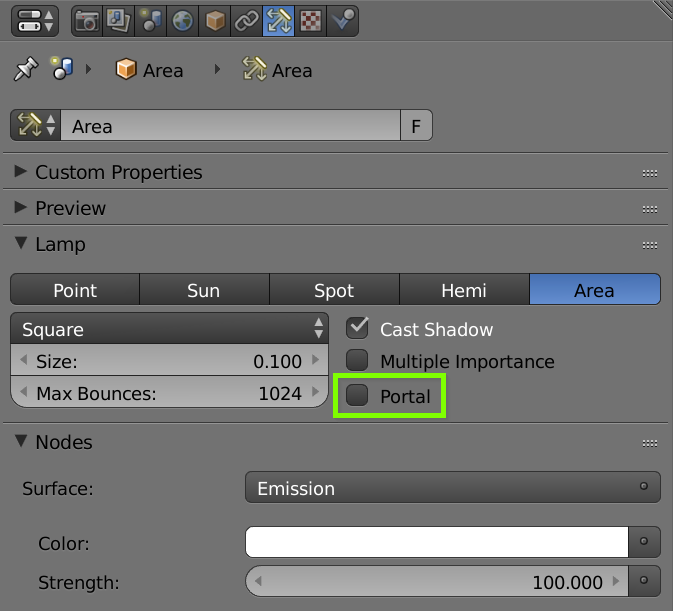
Task: Enable the Portal checkbox
Action: pos(357,395)
